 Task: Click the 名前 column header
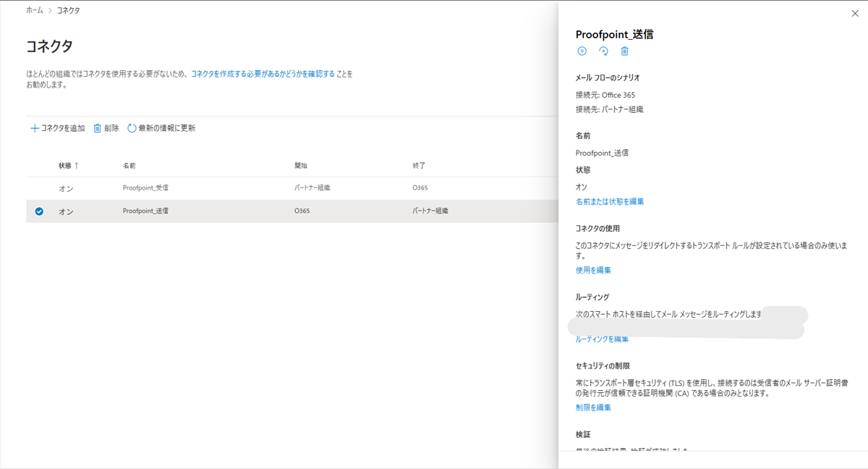tap(129, 166)
